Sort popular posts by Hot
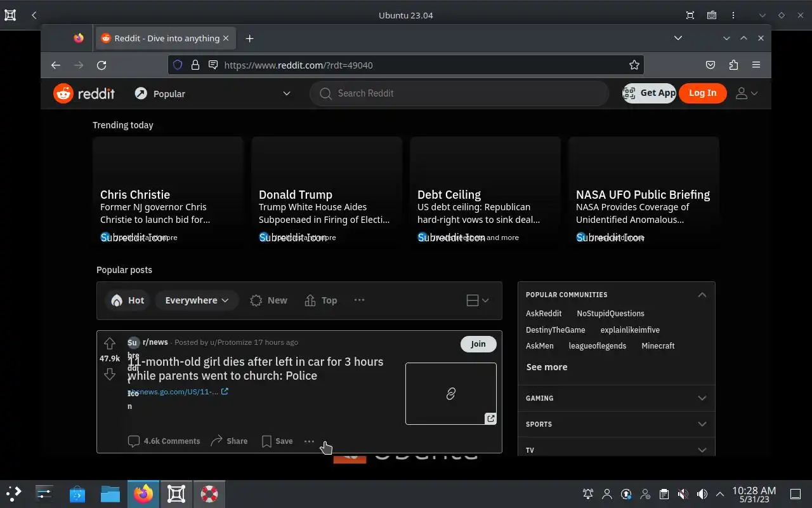Viewport: 812px width, 508px height. coord(128,300)
